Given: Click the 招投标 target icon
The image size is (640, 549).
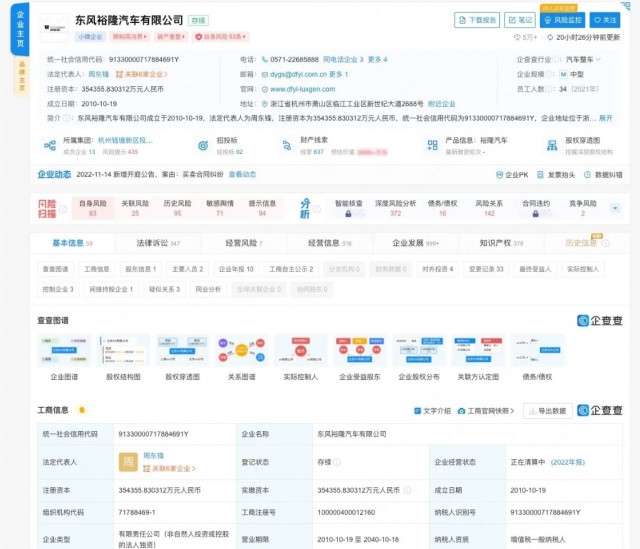Looking at the screenshot, I should pyautogui.click(x=203, y=145).
